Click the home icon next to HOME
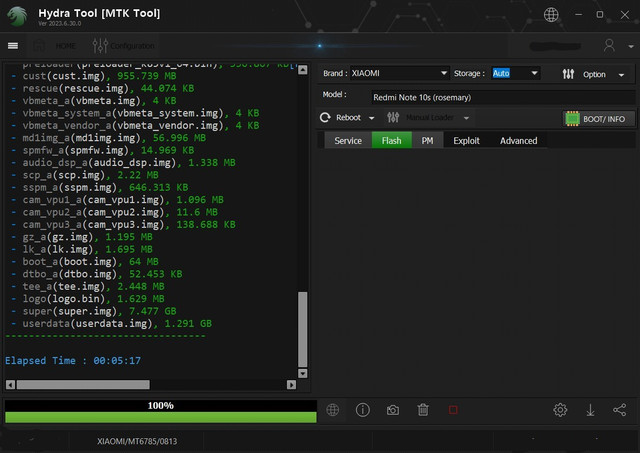This screenshot has height=453, width=640. (39, 46)
